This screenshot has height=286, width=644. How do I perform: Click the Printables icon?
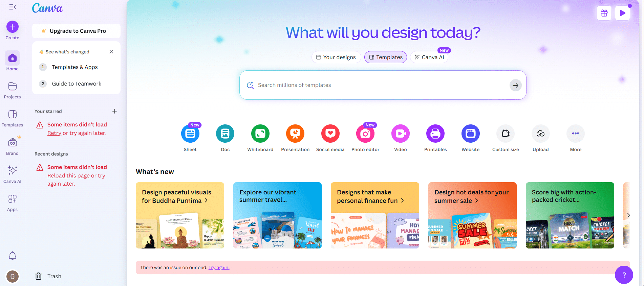pyautogui.click(x=435, y=134)
